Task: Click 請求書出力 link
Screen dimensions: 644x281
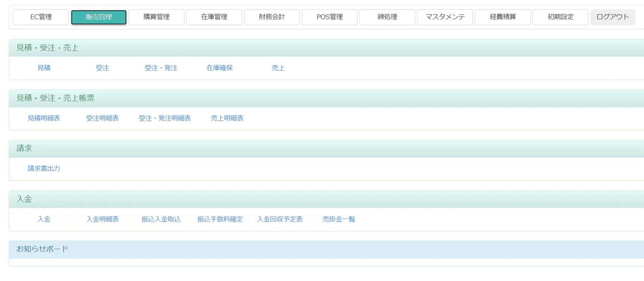Action: [x=44, y=168]
